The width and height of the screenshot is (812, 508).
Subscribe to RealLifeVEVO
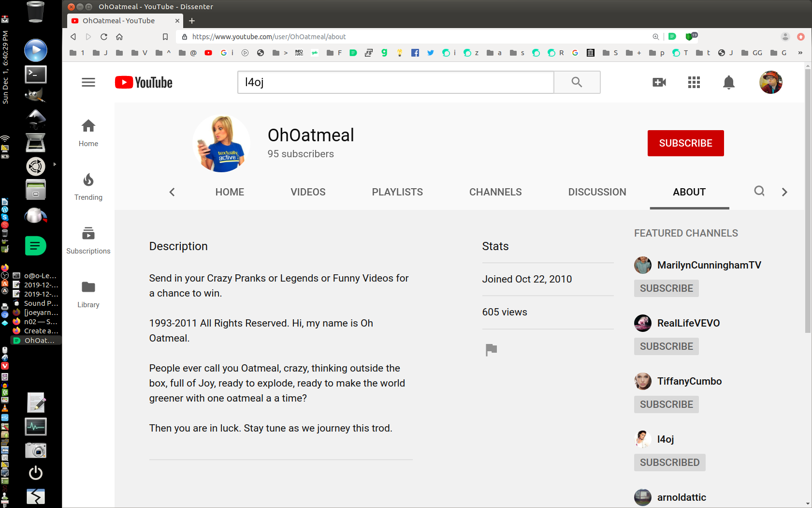[667, 346]
